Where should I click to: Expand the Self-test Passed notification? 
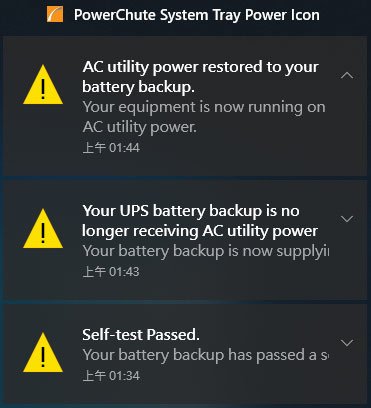[347, 343]
